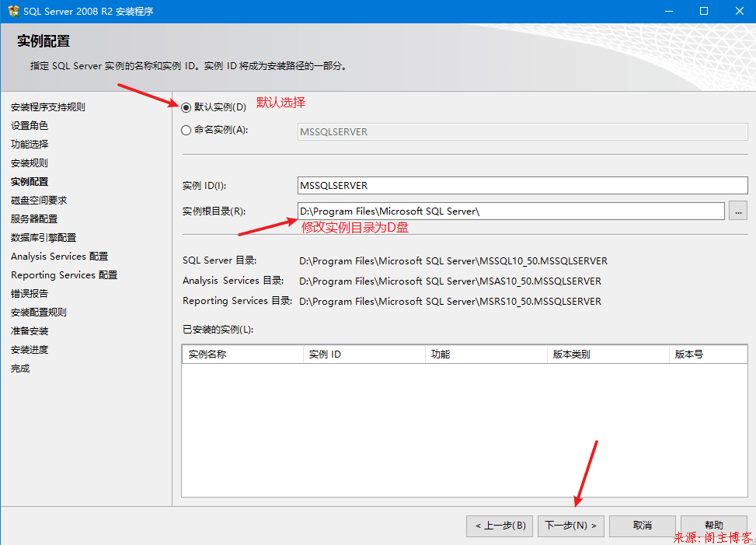Click the 实例 ID input field
The width and height of the screenshot is (756, 545).
(523, 185)
